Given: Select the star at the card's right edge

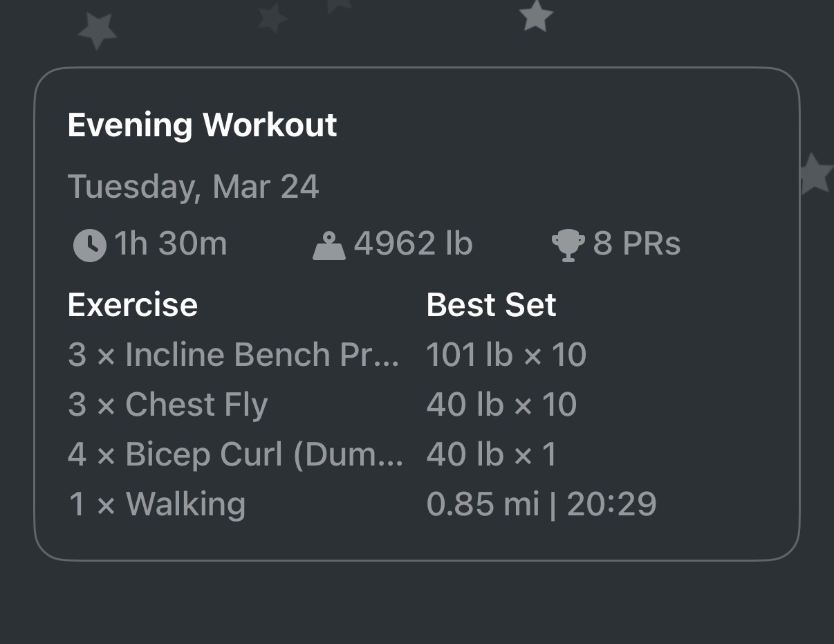Looking at the screenshot, I should 816,173.
